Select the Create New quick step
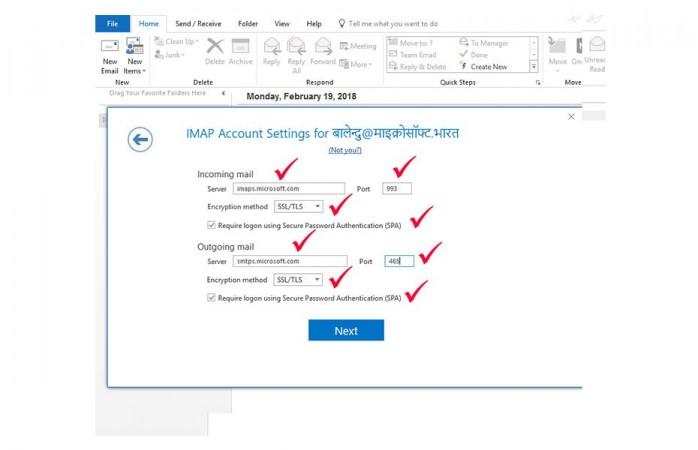 point(483,67)
